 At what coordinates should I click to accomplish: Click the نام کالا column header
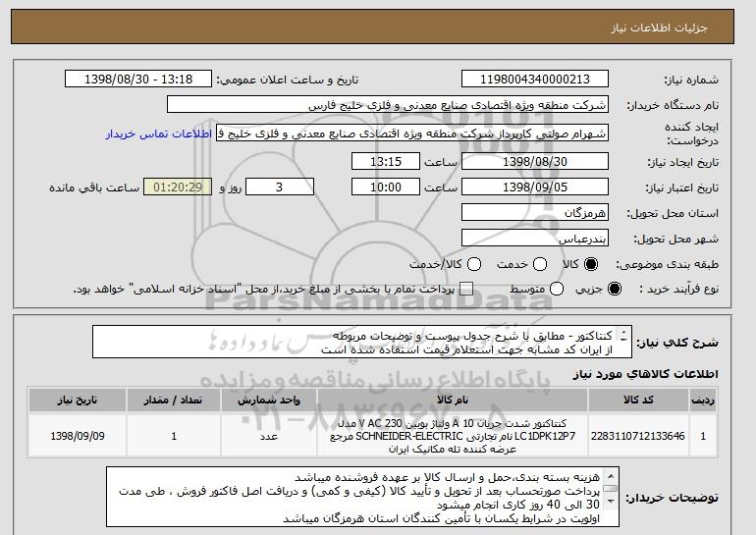pos(453,401)
